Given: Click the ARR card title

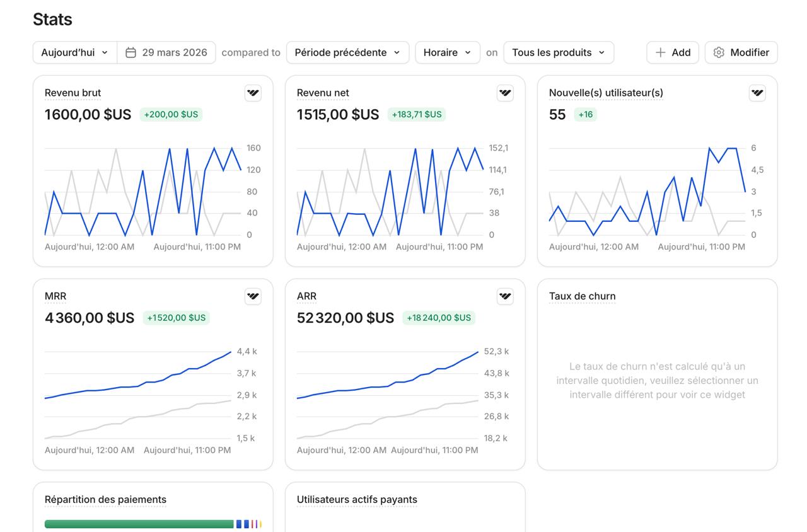Looking at the screenshot, I should tap(306, 296).
